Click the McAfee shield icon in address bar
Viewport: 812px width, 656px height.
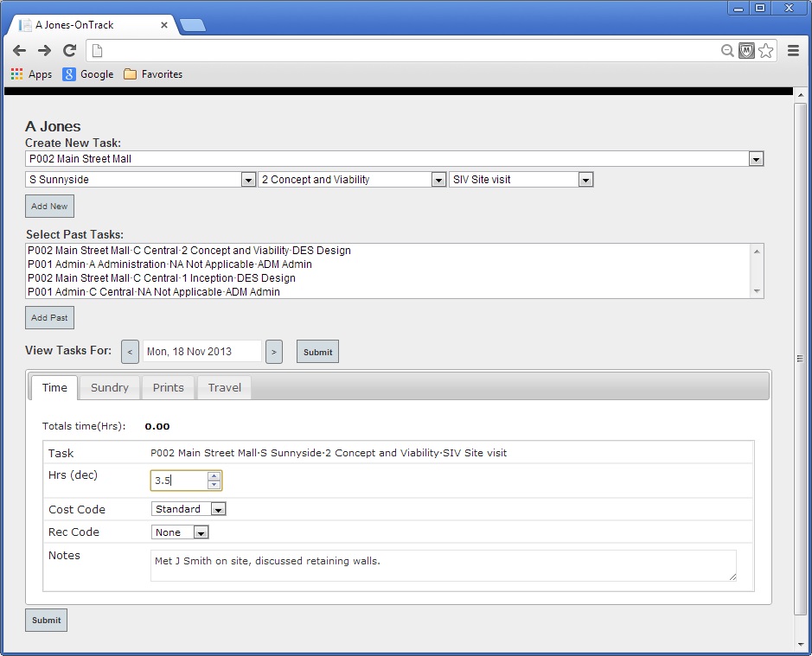(745, 50)
